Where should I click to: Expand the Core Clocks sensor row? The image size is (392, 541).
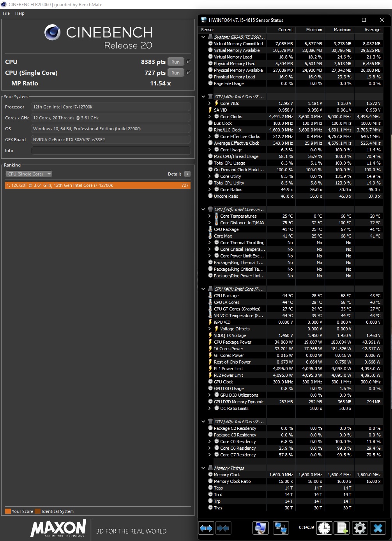click(210, 117)
